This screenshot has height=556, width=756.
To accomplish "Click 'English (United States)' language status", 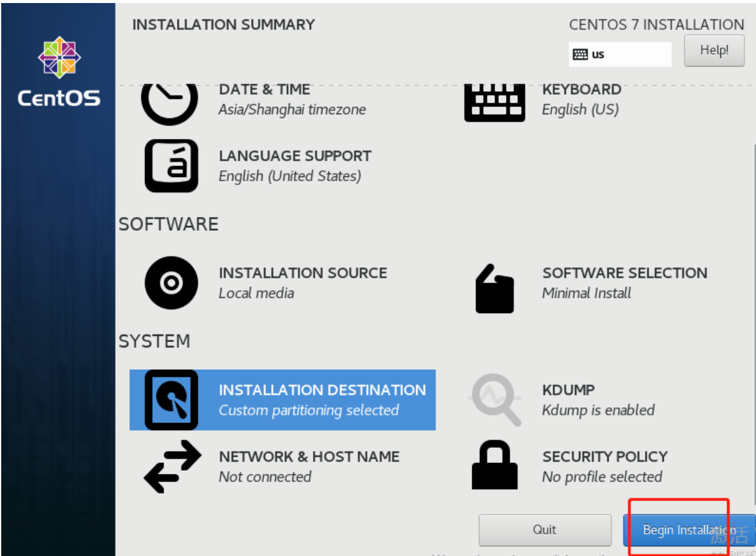I will (290, 176).
